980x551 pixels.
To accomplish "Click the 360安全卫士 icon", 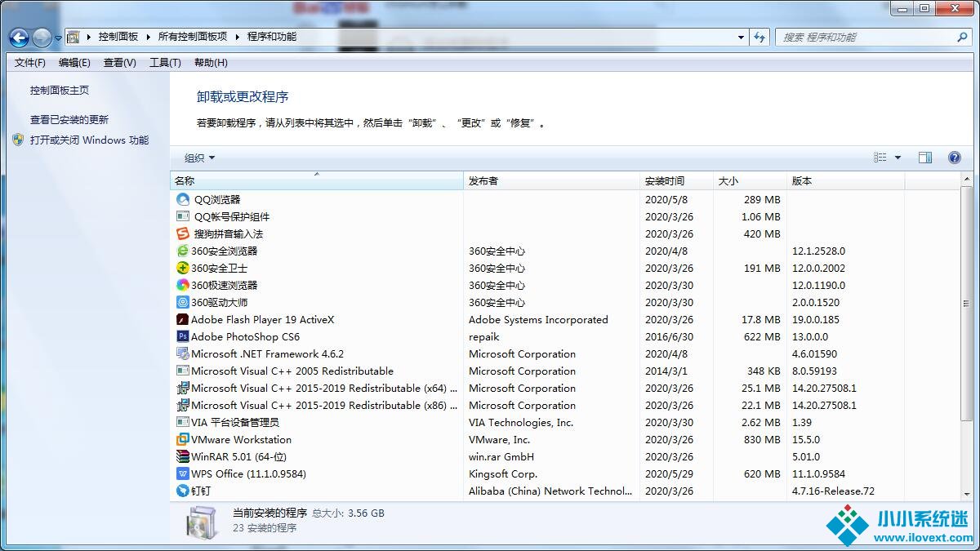I will (183, 268).
